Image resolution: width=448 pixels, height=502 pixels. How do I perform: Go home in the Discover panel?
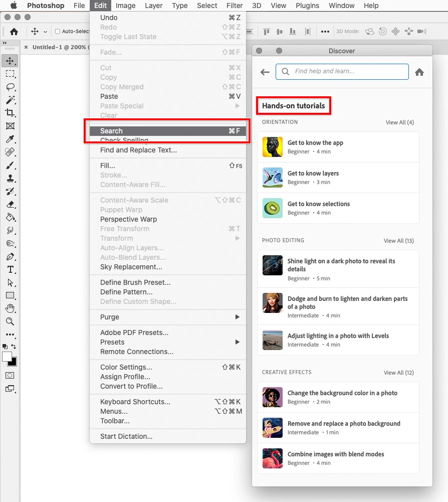click(419, 72)
